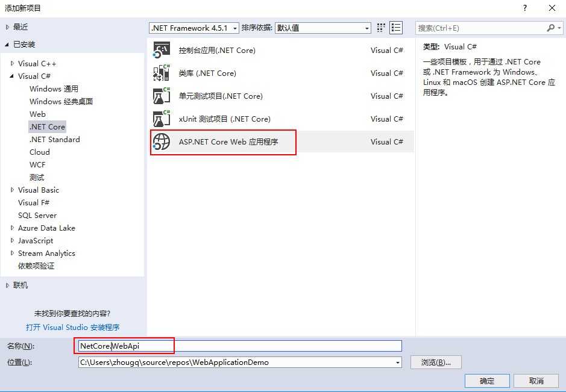Select 类库 (.NET Core) template text
566x392 pixels.
207,73
